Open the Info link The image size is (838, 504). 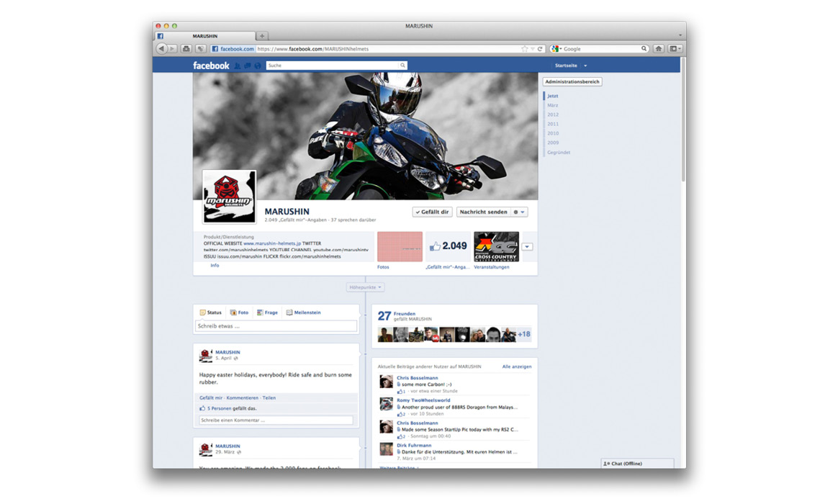(215, 266)
